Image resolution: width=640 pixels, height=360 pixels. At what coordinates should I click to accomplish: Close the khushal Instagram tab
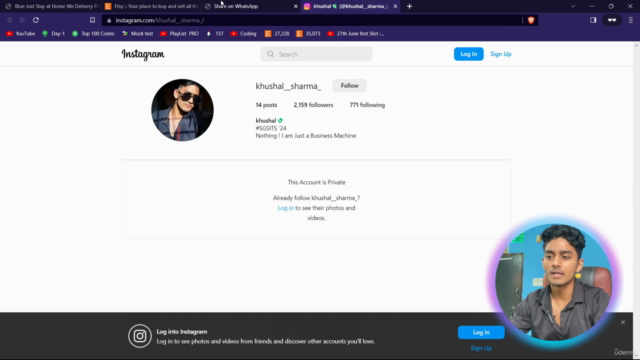(x=395, y=6)
